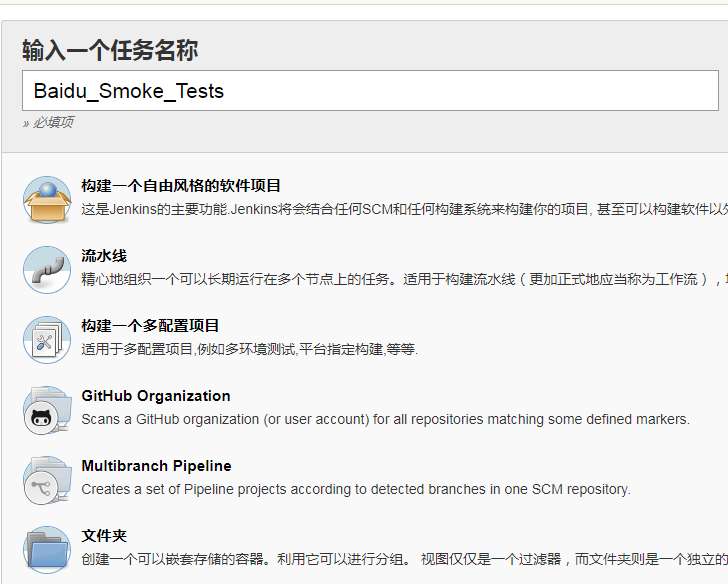The image size is (728, 584).
Task: Select 构建一个自由风格的软件项目 title
Action: (x=181, y=186)
